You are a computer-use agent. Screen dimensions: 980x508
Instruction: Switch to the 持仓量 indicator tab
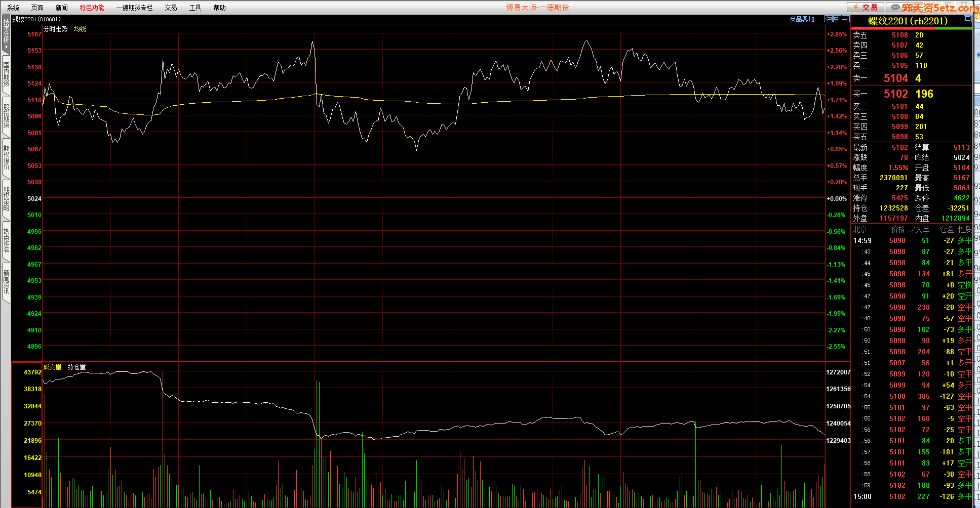(x=76, y=367)
